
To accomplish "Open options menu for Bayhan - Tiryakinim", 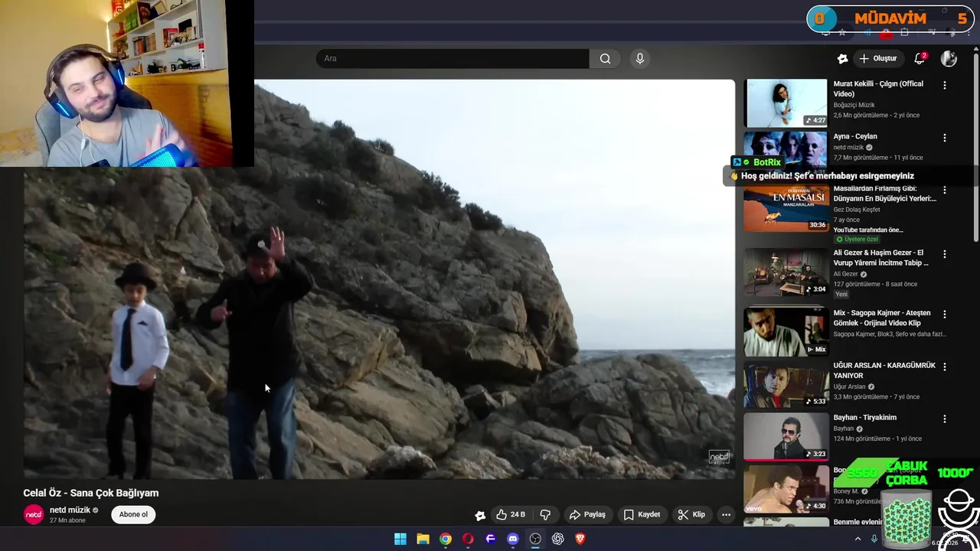I will point(944,419).
